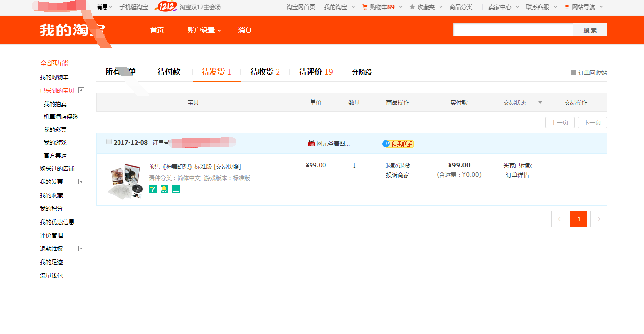Tick the checkbox for order 2017-12-08
This screenshot has height=334, width=644.
[x=109, y=142]
